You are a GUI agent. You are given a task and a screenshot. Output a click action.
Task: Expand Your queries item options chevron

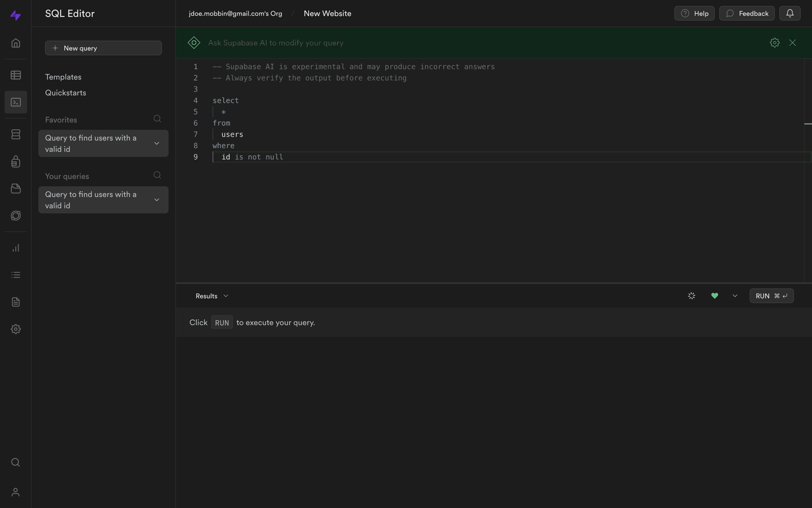coord(156,200)
